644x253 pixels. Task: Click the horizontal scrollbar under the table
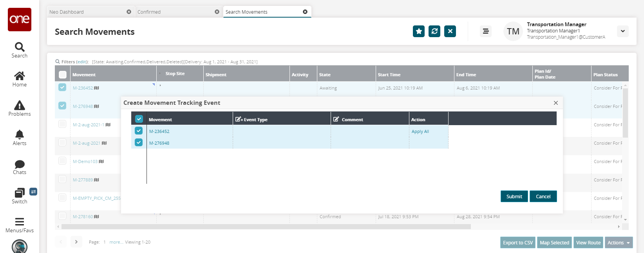266,227
